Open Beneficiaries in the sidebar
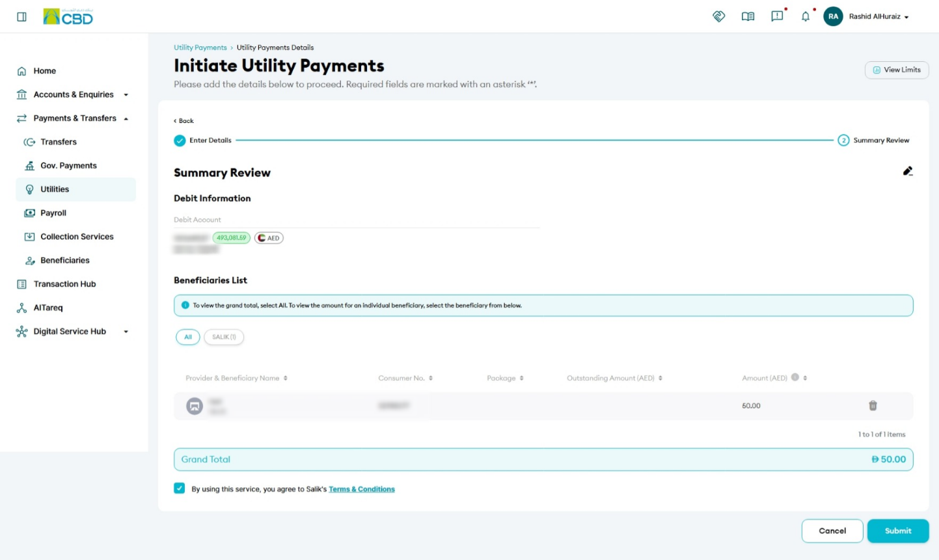 pos(65,260)
